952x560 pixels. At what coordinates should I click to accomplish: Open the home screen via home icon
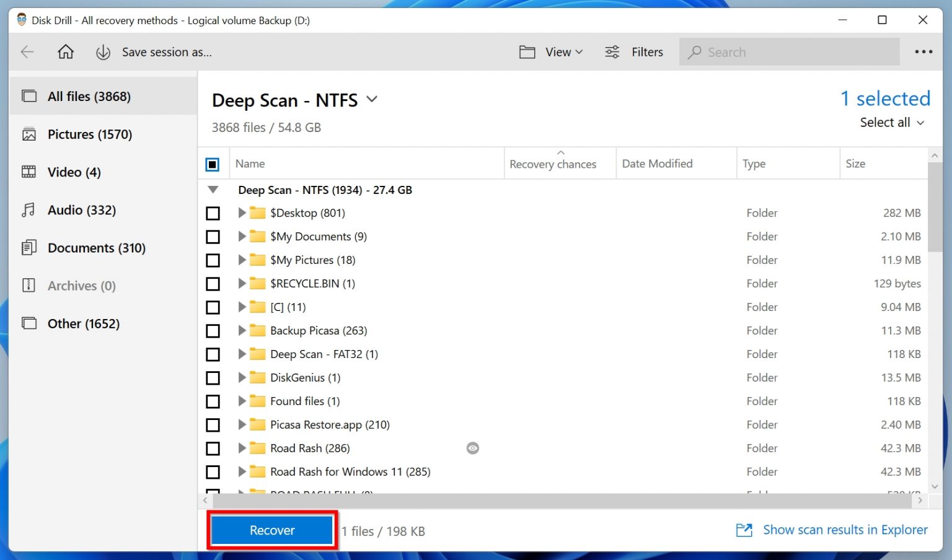(x=65, y=52)
